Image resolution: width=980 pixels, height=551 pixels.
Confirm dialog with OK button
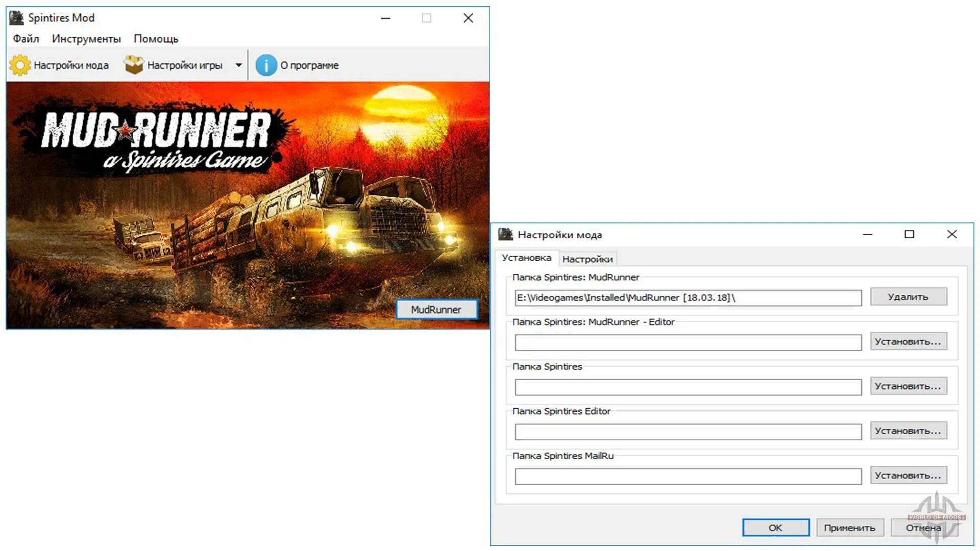pyautogui.click(x=775, y=528)
